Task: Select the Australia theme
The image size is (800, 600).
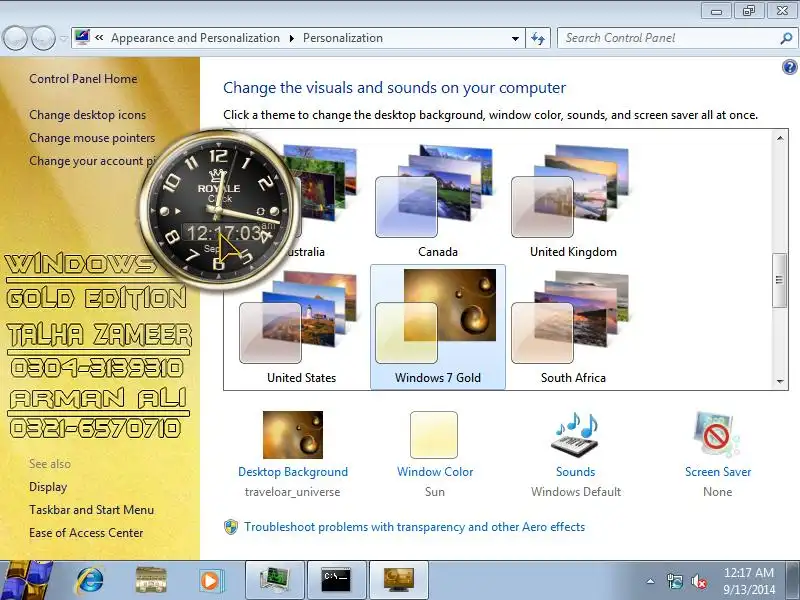Action: [327, 201]
